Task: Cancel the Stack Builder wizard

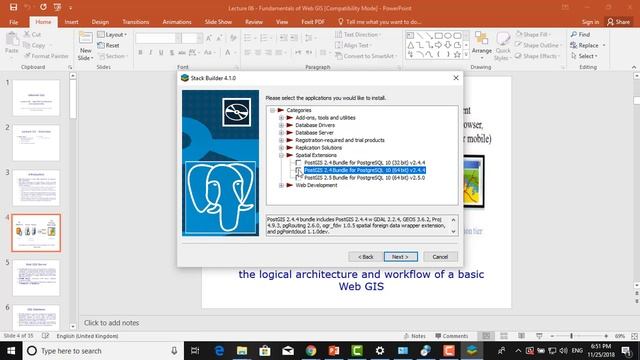Action: pyautogui.click(x=440, y=257)
